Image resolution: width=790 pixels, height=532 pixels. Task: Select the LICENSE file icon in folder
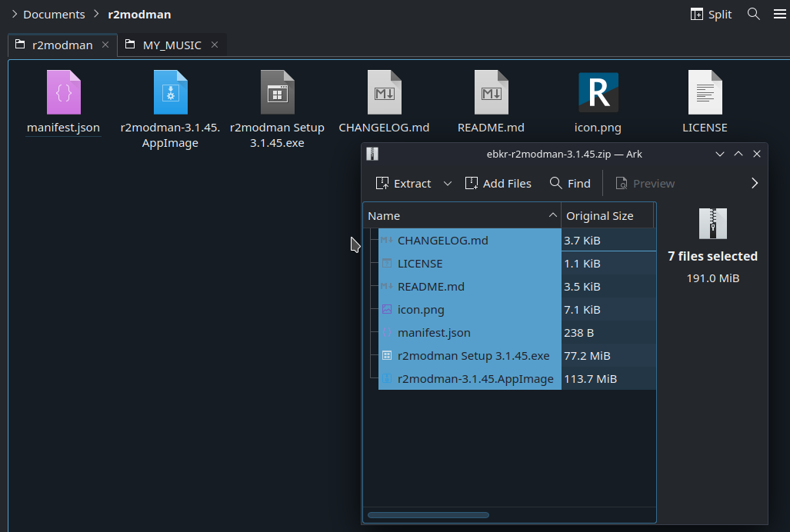(705, 92)
